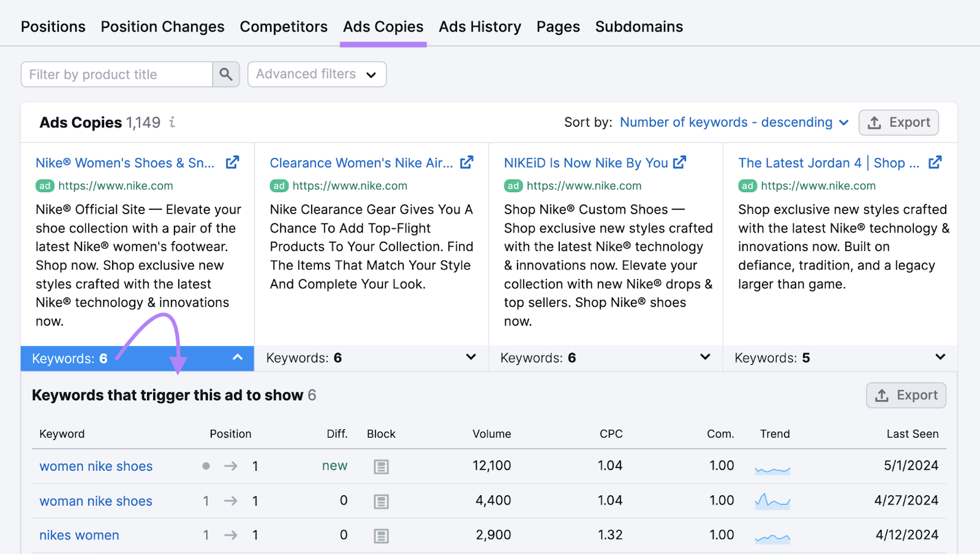Click the Diff. column header
Screen dimensions: 980x554
(x=337, y=434)
